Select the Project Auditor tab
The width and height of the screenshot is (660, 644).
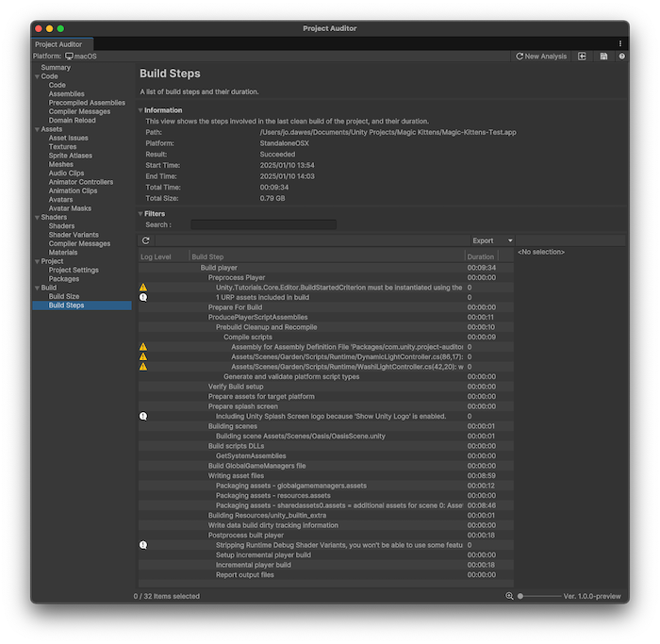58,44
